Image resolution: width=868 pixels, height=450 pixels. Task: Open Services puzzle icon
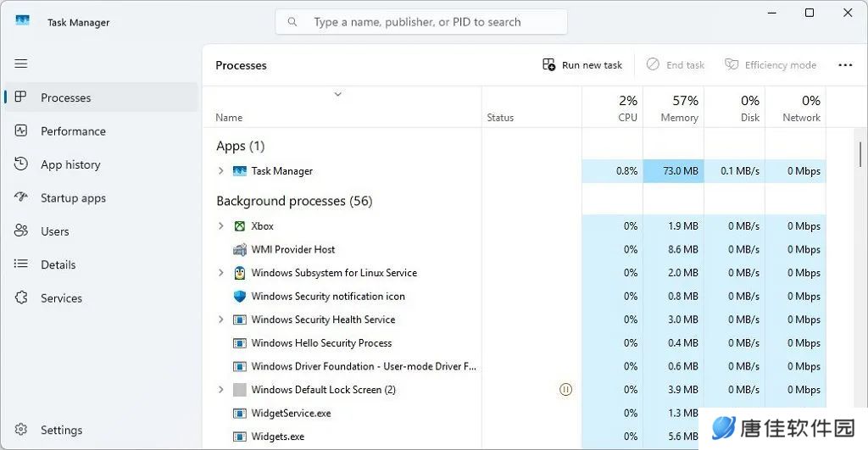21,297
